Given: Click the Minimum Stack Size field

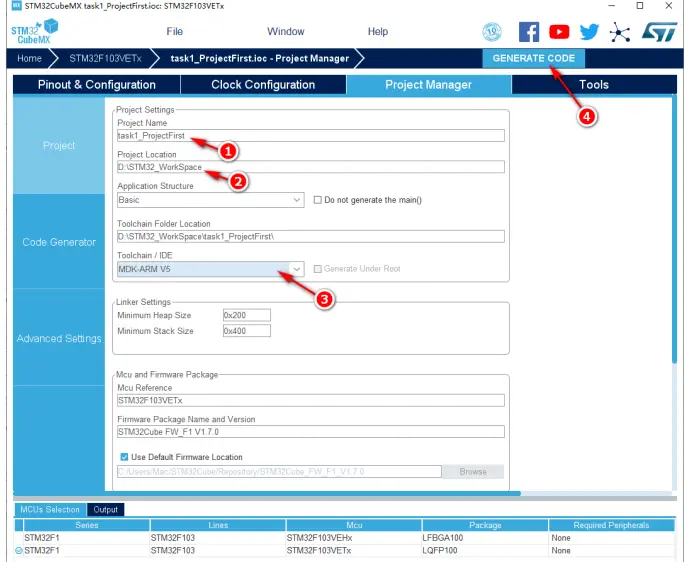Looking at the screenshot, I should (247, 331).
